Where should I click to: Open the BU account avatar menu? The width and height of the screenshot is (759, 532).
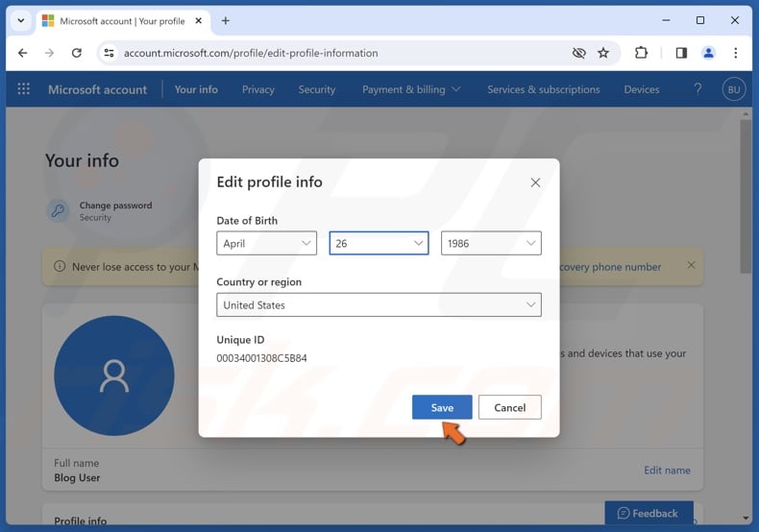pos(734,89)
